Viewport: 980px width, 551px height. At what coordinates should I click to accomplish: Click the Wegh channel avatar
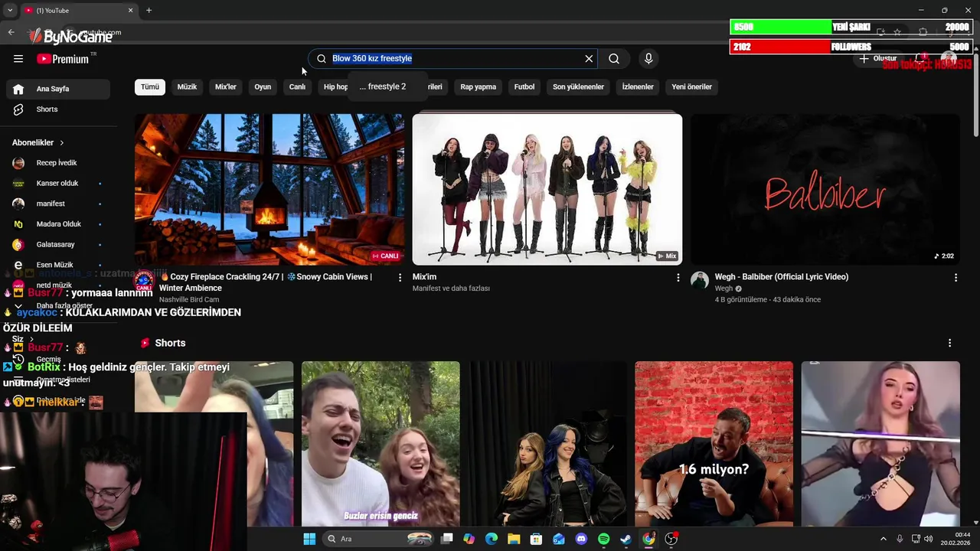(700, 280)
